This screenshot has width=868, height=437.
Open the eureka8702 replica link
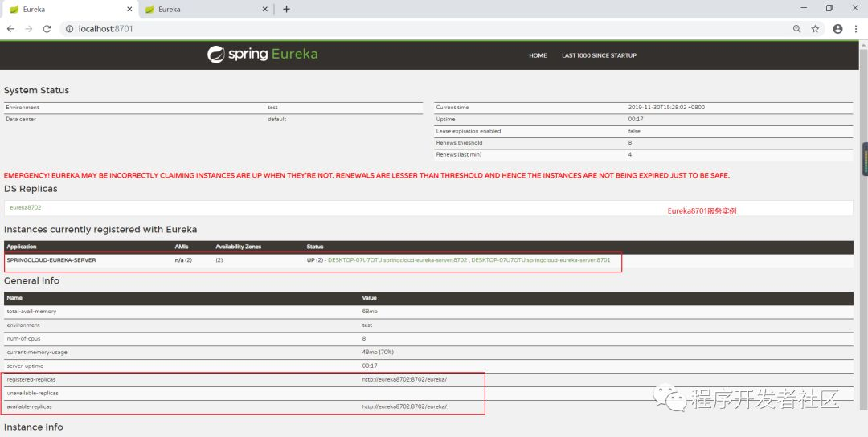(x=26, y=207)
